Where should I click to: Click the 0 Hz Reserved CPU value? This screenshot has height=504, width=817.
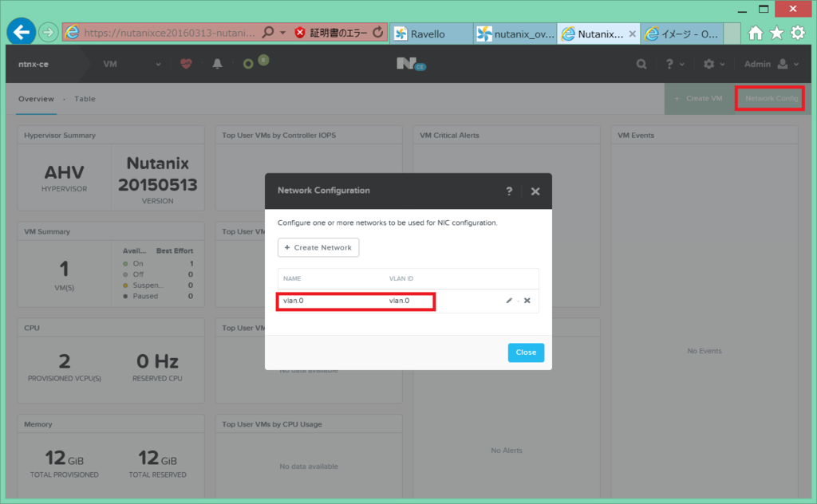(x=157, y=360)
